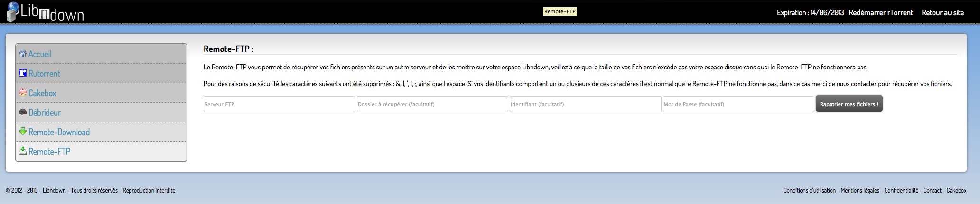Go to Cakebox in the sidebar

[x=42, y=93]
